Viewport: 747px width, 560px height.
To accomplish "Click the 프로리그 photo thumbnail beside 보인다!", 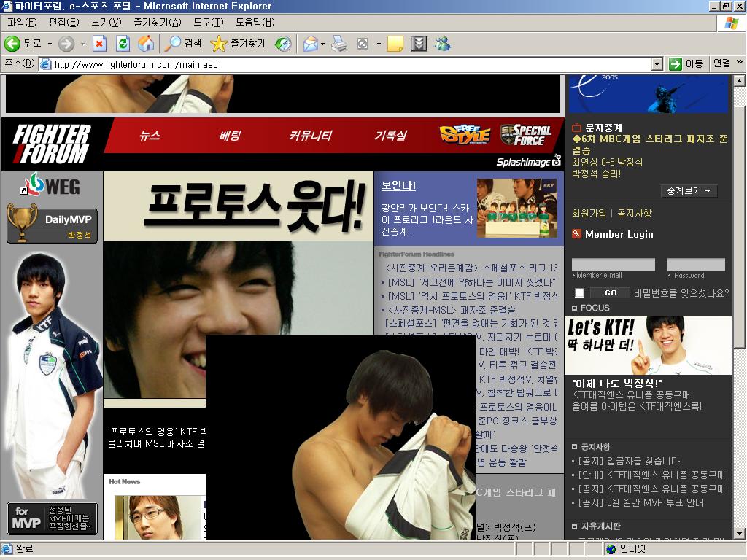I will (517, 208).
